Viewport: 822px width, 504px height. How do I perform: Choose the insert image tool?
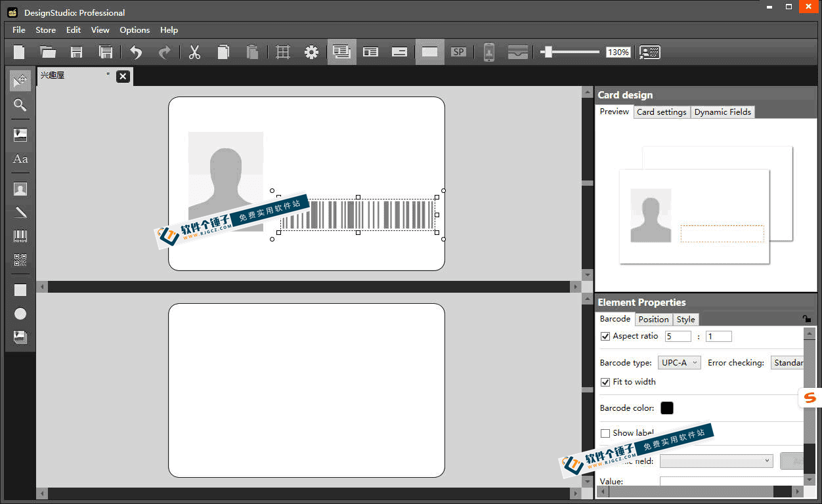[20, 135]
